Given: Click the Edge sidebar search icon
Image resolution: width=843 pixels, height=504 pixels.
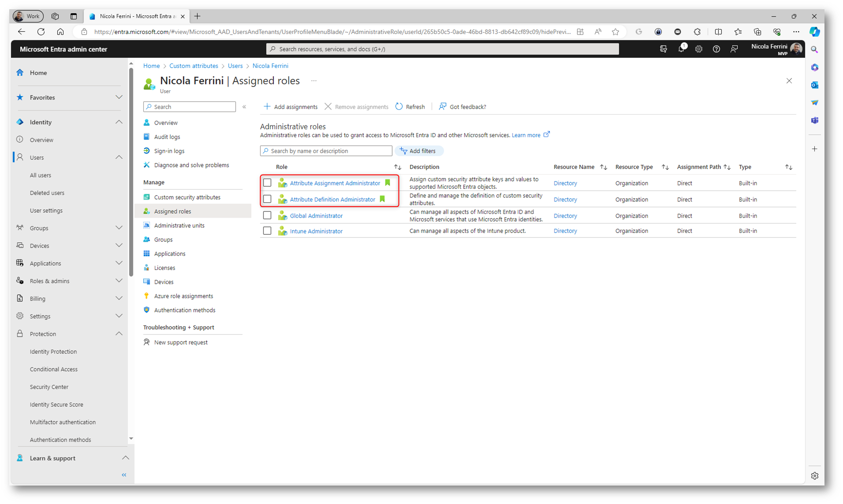Looking at the screenshot, I should coord(814,50).
